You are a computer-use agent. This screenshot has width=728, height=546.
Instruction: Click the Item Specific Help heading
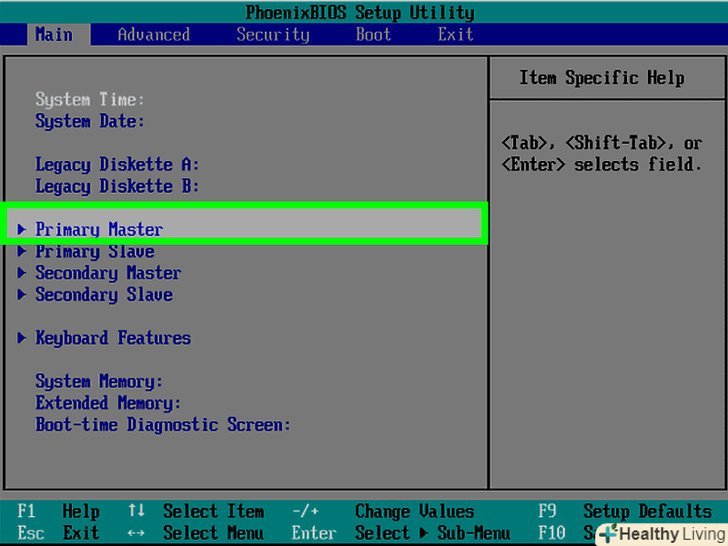pyautogui.click(x=602, y=78)
